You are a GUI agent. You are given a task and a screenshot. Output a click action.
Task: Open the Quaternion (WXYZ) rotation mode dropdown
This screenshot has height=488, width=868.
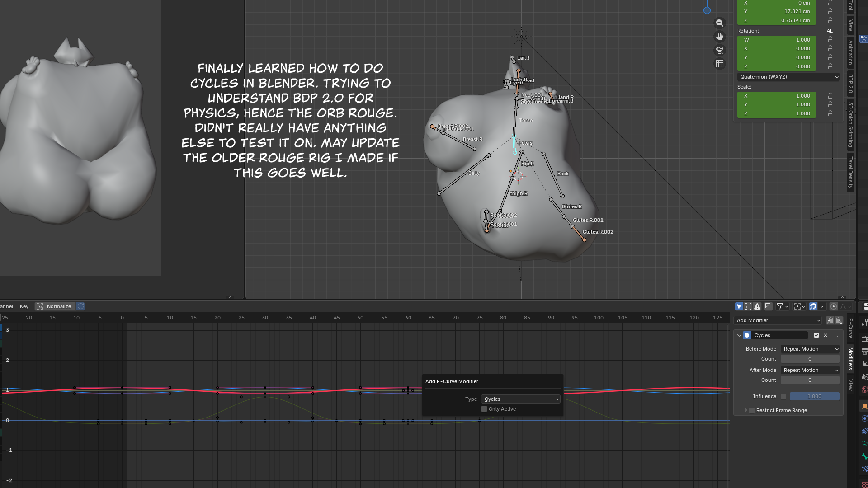[788, 77]
